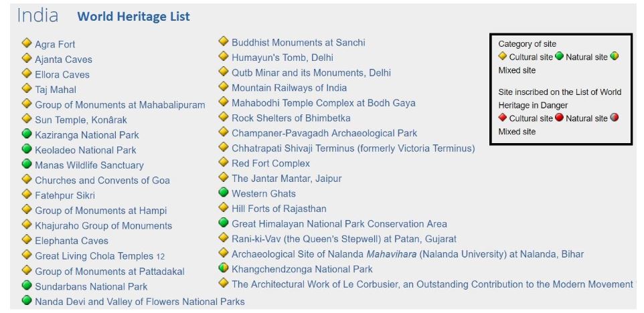The height and width of the screenshot is (313, 644).
Task: Click the green Natural site legend icon
Action: pyautogui.click(x=559, y=56)
